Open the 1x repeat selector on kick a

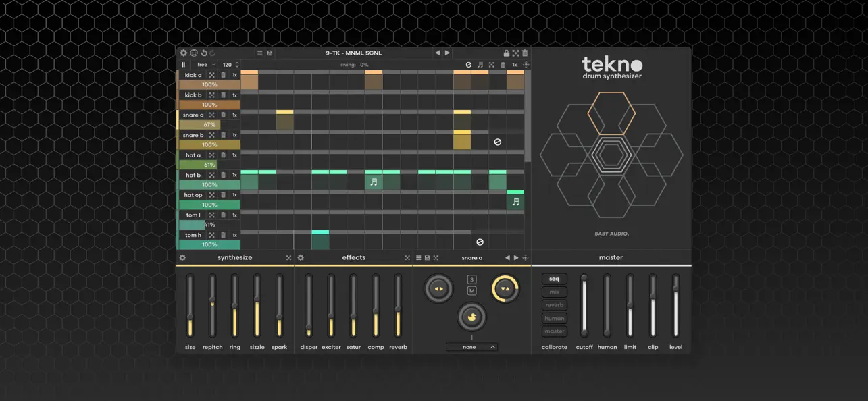234,75
